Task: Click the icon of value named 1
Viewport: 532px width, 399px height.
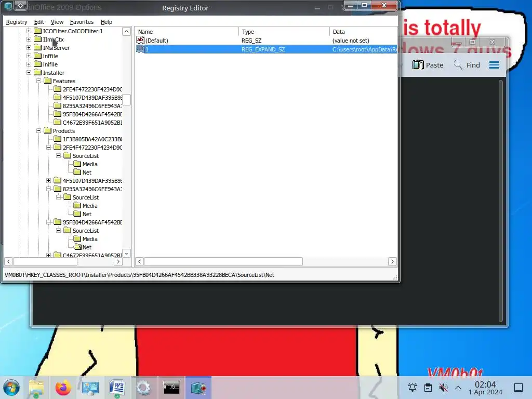Action: [x=140, y=49]
